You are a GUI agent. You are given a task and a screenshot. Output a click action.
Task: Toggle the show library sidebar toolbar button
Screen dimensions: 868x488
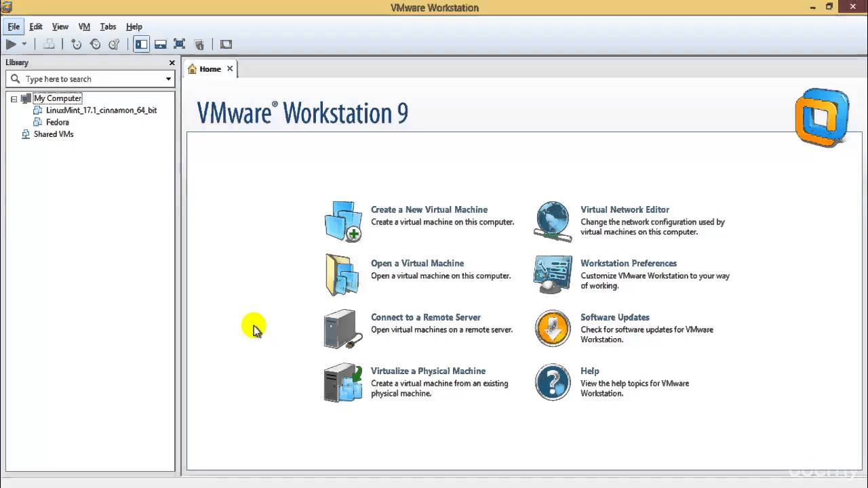click(x=141, y=44)
